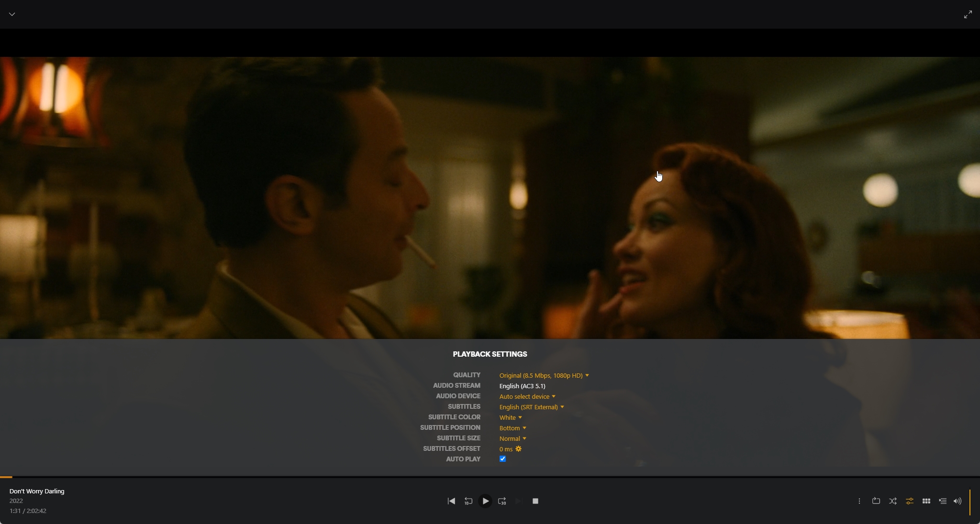Image resolution: width=980 pixels, height=524 pixels.
Task: Click the subtitles offset gear icon
Action: tap(518, 449)
